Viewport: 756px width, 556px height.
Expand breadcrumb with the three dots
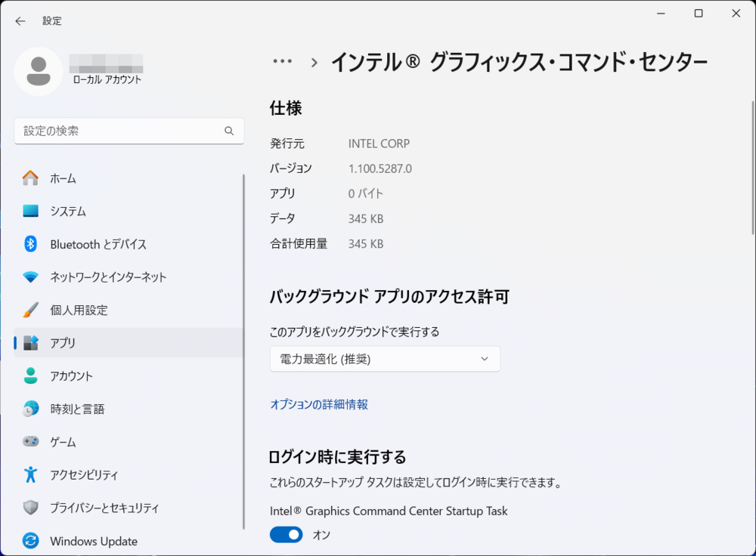283,61
